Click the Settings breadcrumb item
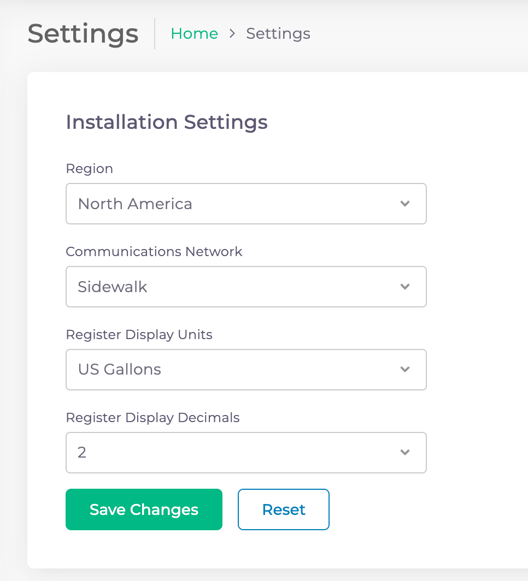Screen dimensions: 528x581 278,34
